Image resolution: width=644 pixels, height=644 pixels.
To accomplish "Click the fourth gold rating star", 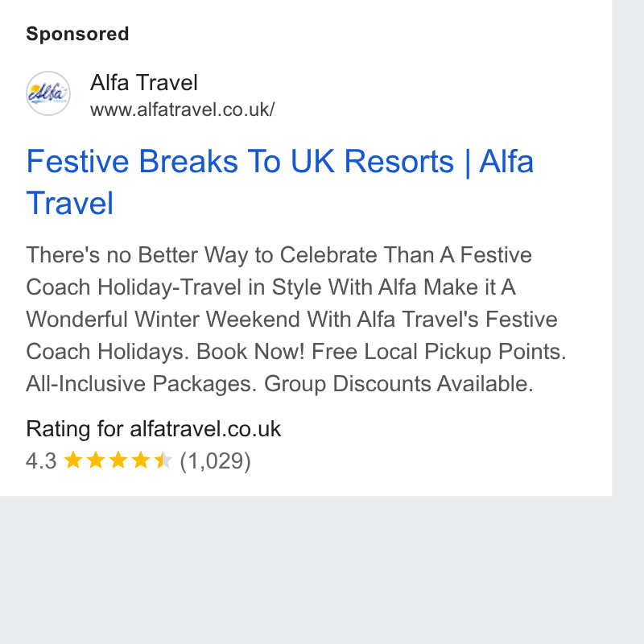I will pos(141,460).
